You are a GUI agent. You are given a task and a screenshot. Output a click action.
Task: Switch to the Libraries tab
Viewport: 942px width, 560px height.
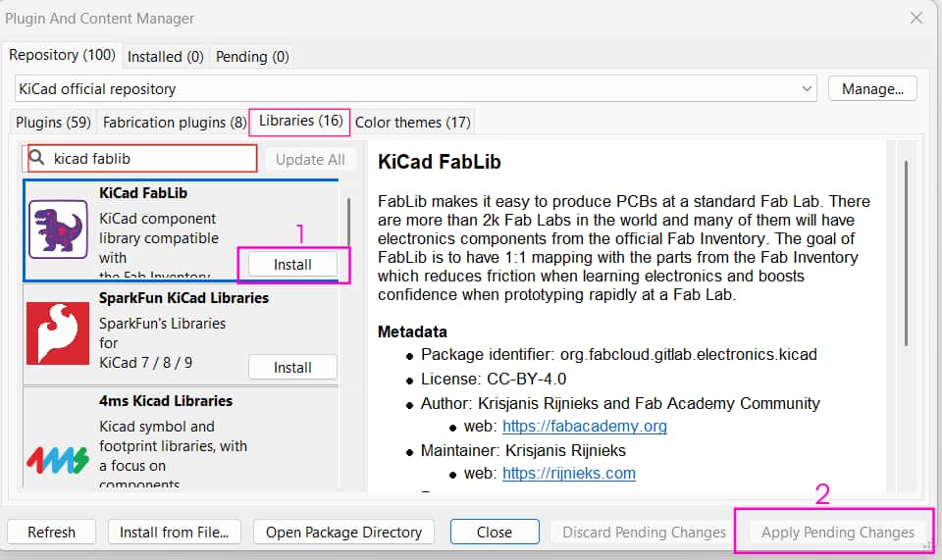point(300,121)
